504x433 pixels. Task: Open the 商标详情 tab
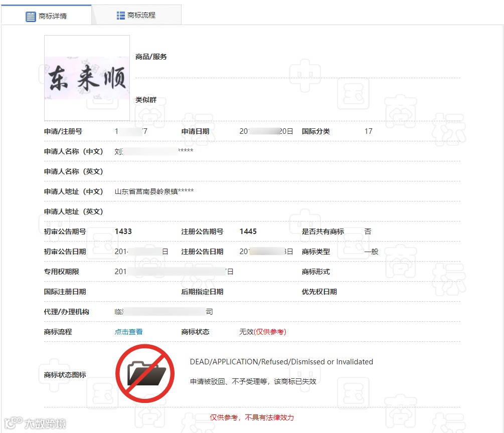[46, 15]
